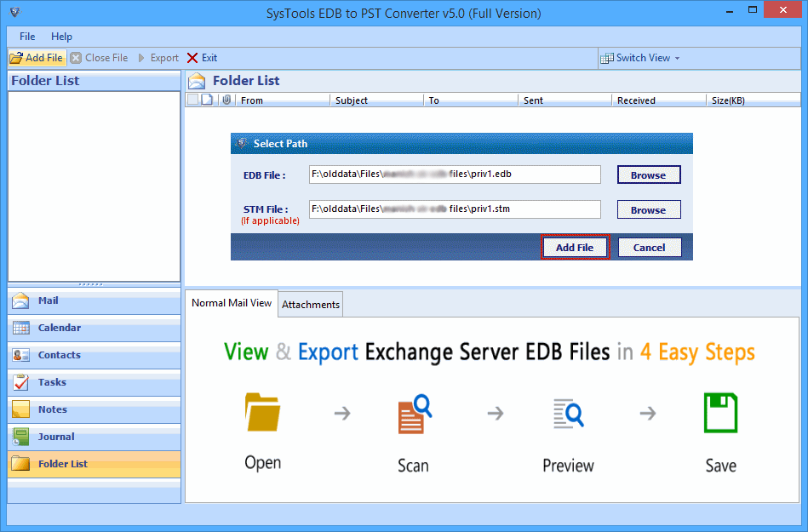Sort by the To column
Viewport: 808px width, 532px height.
[471, 100]
